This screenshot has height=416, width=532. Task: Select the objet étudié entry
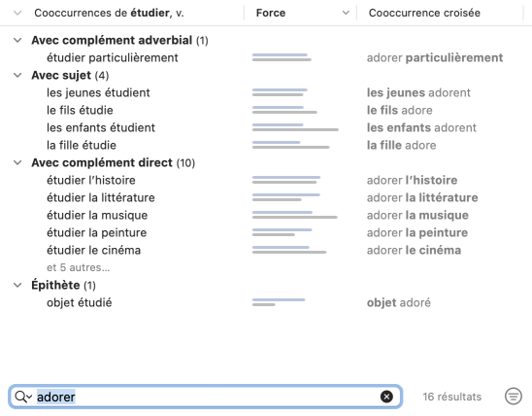pos(79,302)
